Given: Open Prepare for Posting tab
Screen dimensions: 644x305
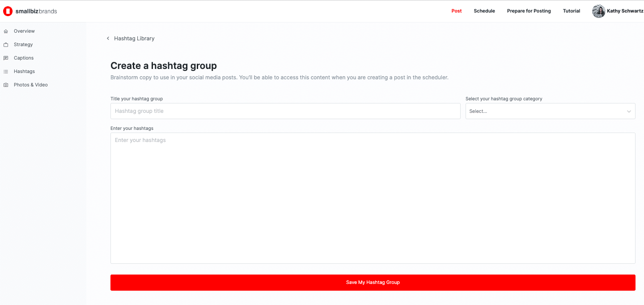Looking at the screenshot, I should 529,11.
